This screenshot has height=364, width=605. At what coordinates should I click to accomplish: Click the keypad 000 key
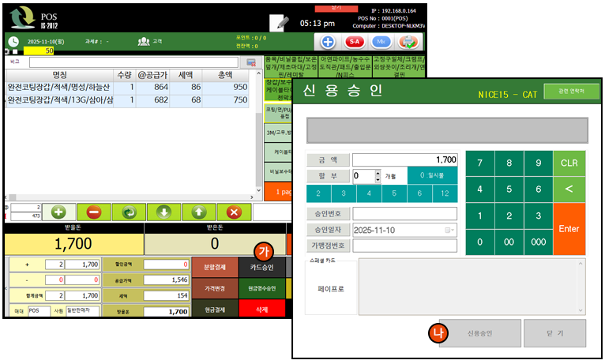click(539, 242)
